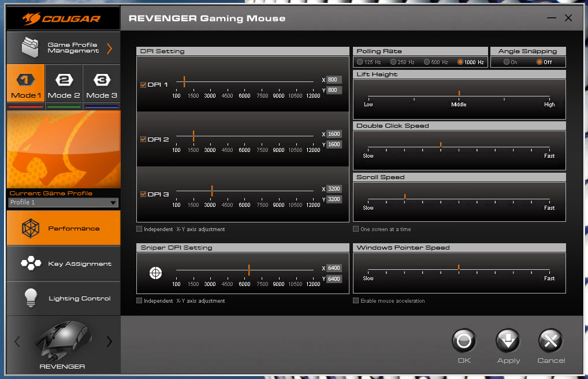Click the DPI 1 X value field
This screenshot has height=379, width=588.
click(334, 80)
